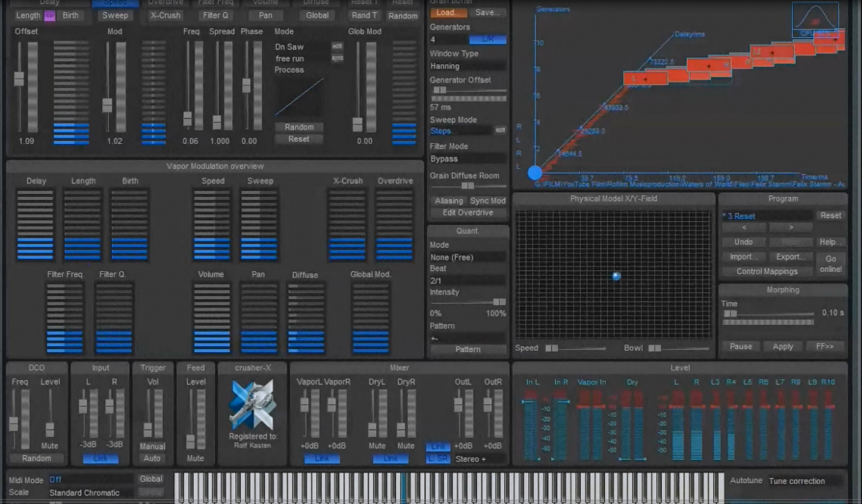
Task: Select the Length tab
Action: click(x=28, y=16)
